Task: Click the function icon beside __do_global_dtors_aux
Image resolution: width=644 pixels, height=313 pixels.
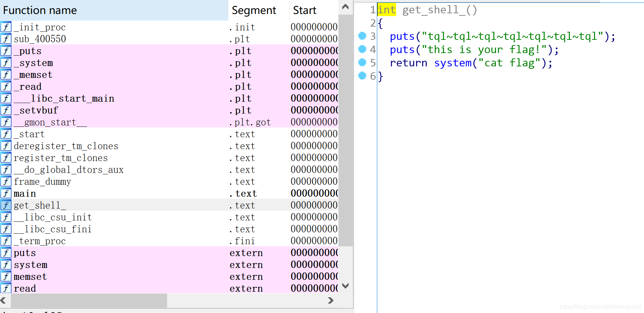Action: coord(6,169)
